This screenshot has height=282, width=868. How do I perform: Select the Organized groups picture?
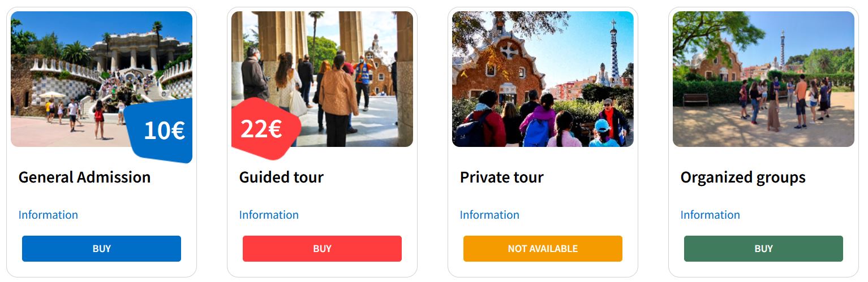(763, 79)
